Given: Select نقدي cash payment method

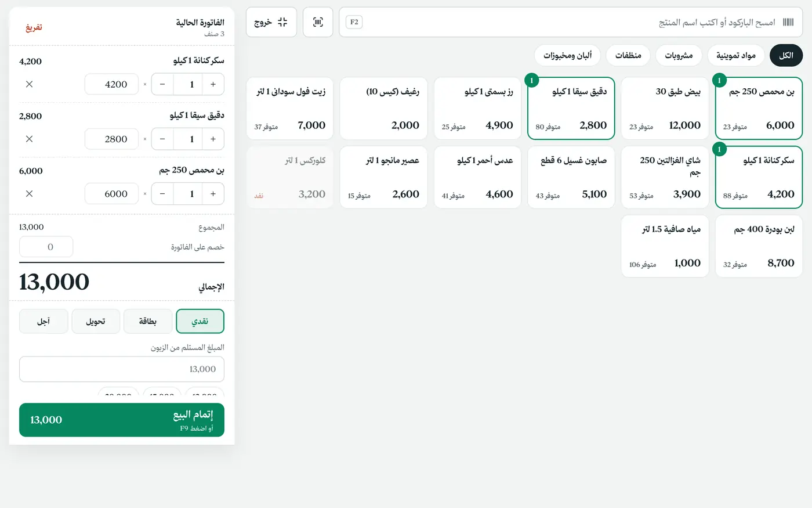Looking at the screenshot, I should tap(200, 321).
